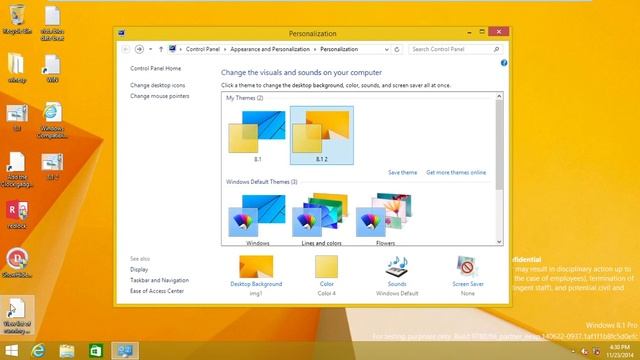This screenshot has width=640, height=360.
Task: Apply the Windows default theme
Action: (x=257, y=220)
